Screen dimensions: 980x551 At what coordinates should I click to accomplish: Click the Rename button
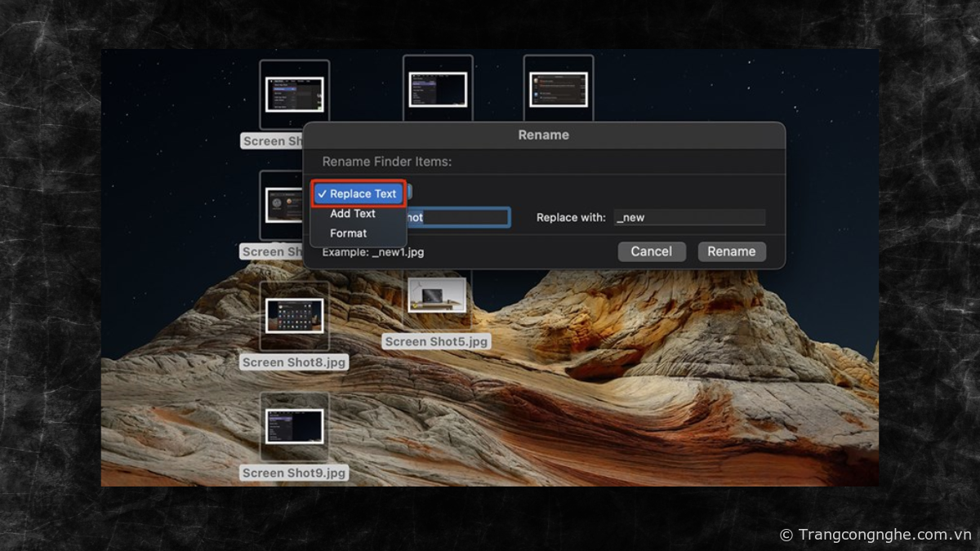pos(731,251)
